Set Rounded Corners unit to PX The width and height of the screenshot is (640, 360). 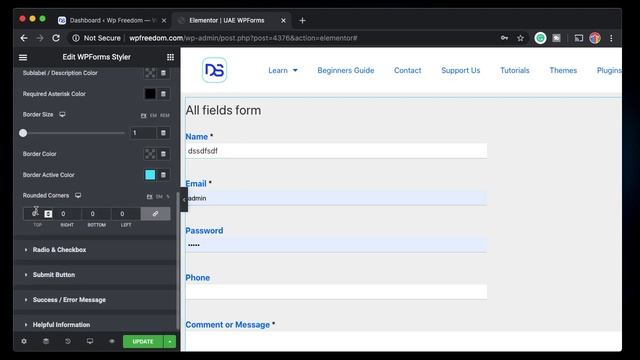149,197
